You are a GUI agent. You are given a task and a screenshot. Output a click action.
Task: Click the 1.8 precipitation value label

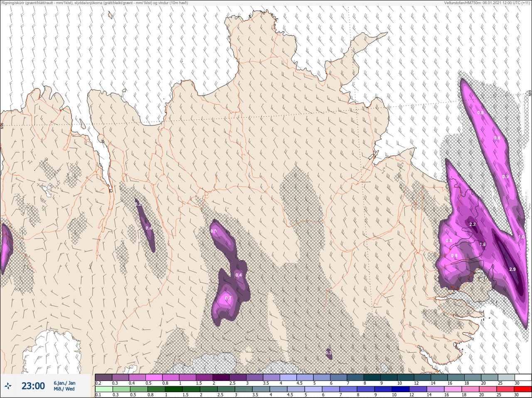tap(483, 245)
